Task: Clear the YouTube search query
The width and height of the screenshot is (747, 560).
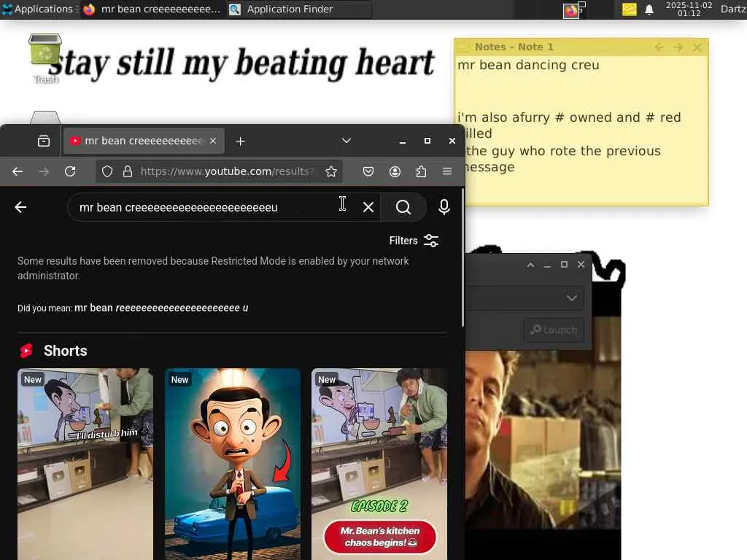Action: click(368, 207)
